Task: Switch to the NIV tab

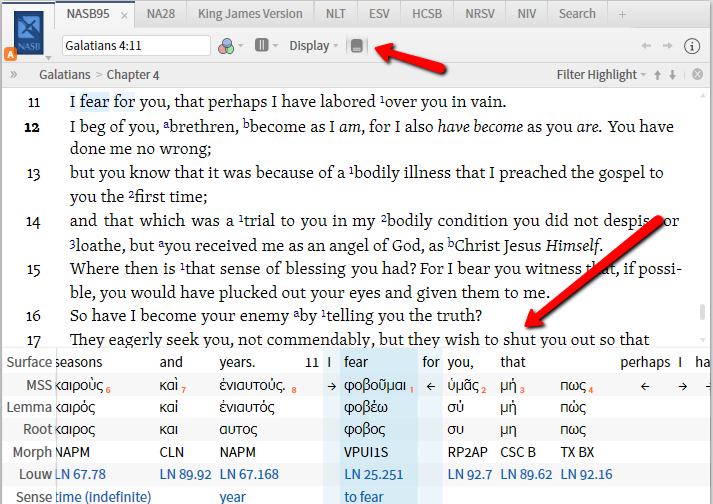Action: click(527, 14)
